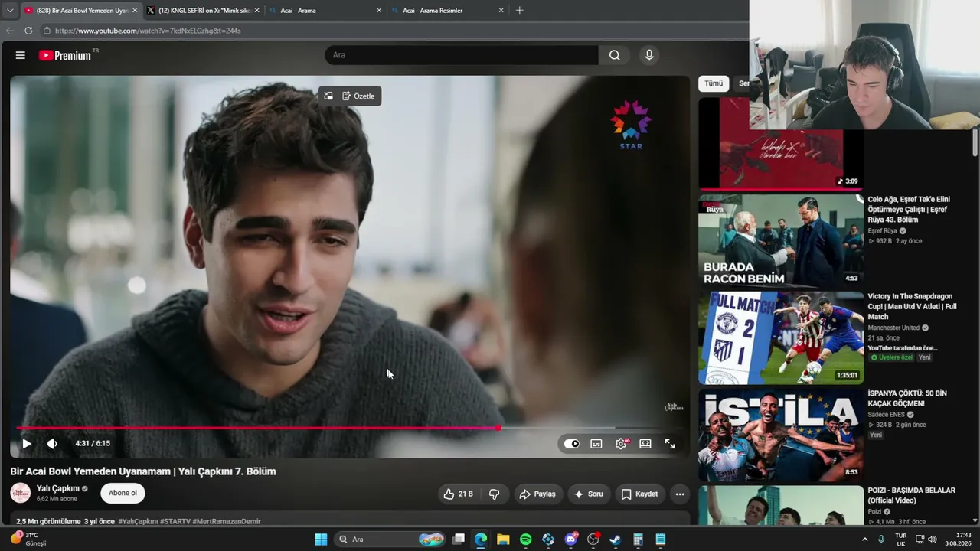This screenshot has height=551, width=980.
Task: Switch to the KNGL SEFİRİ on X tab
Action: [x=203, y=11]
